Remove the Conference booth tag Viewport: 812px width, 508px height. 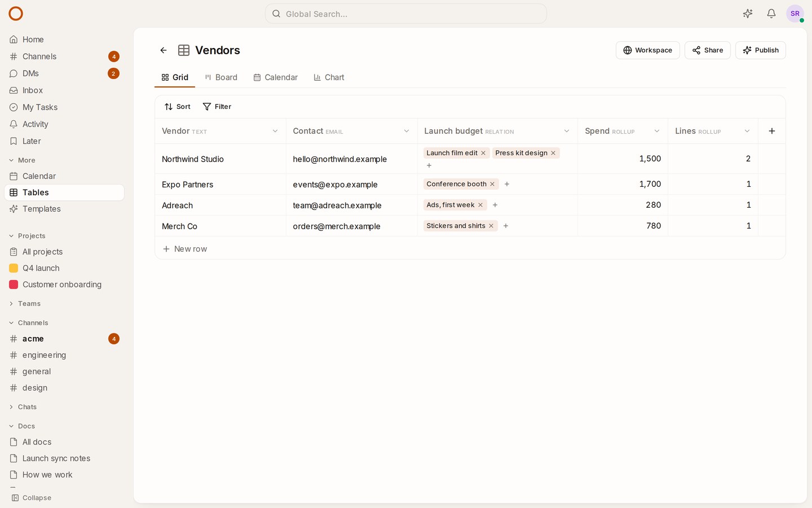[x=492, y=184]
